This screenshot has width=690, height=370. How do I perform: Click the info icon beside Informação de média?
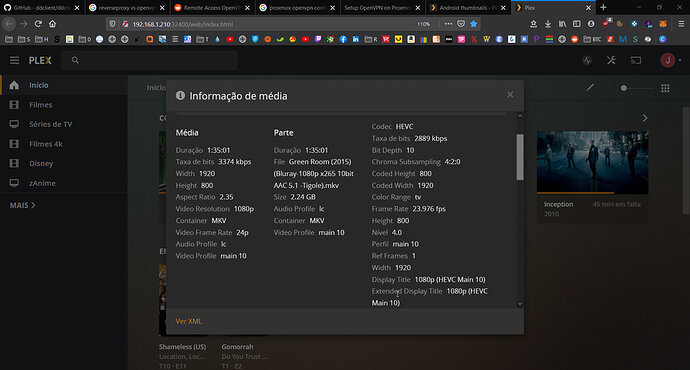[x=180, y=95]
